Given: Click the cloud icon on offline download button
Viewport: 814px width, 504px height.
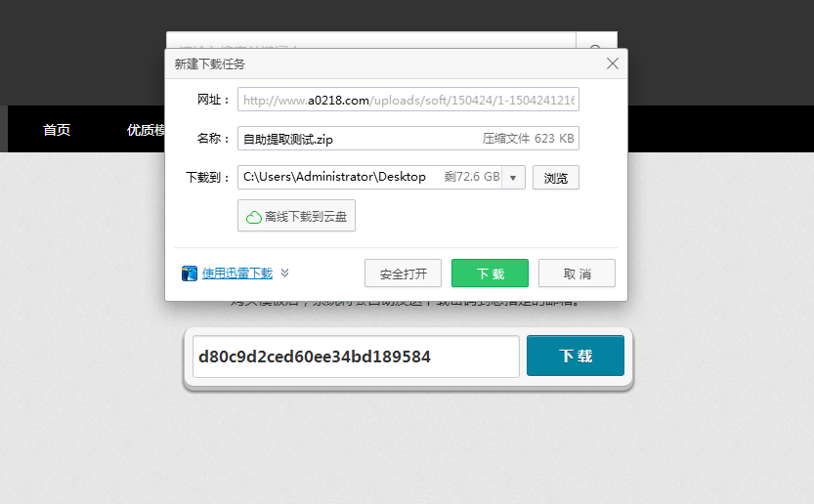Looking at the screenshot, I should pyautogui.click(x=253, y=217).
